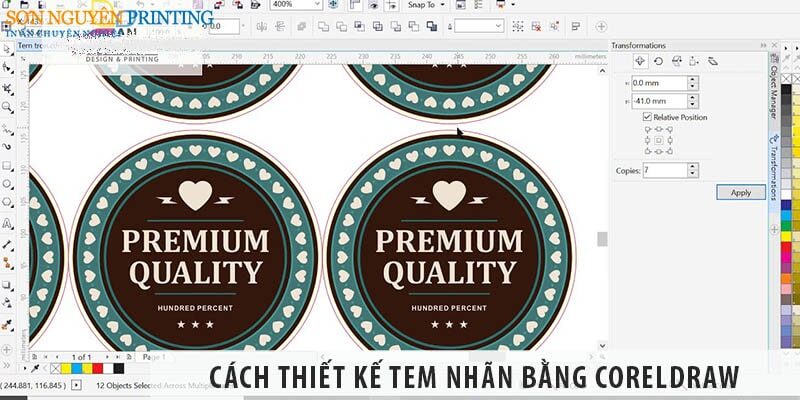Increase the Copies count
Image resolution: width=800 pixels, height=400 pixels.
[x=693, y=166]
